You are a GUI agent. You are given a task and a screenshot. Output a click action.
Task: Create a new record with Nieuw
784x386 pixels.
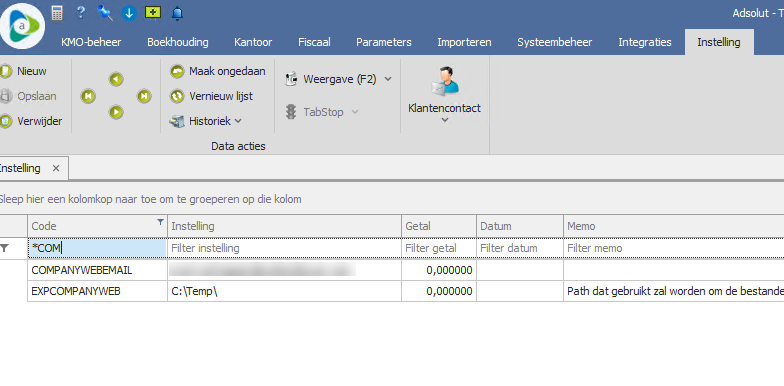tap(24, 71)
